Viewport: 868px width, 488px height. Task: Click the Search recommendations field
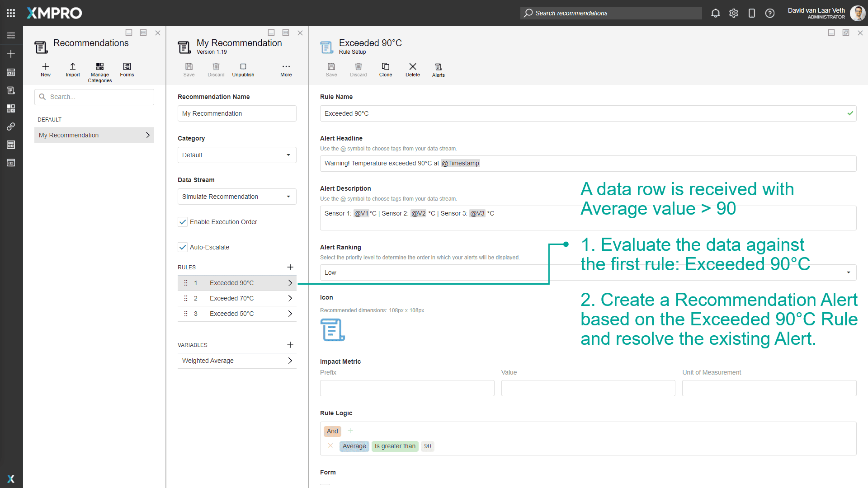610,13
